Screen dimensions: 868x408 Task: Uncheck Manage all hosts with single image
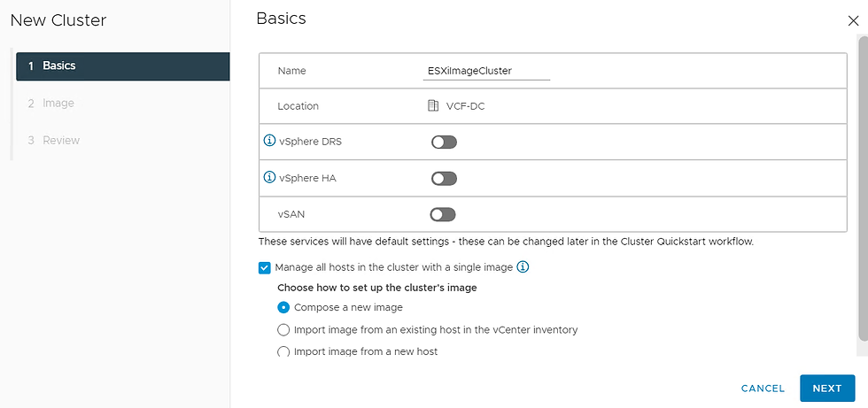265,267
